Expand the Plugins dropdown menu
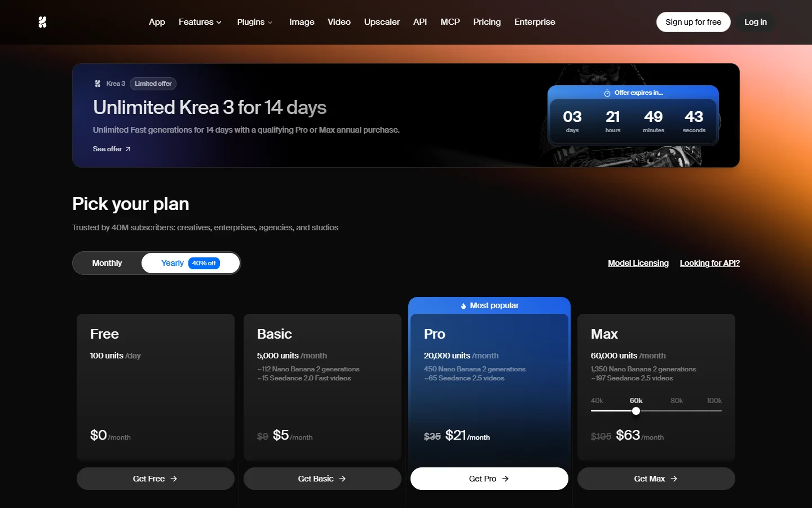The image size is (812, 508). [255, 22]
